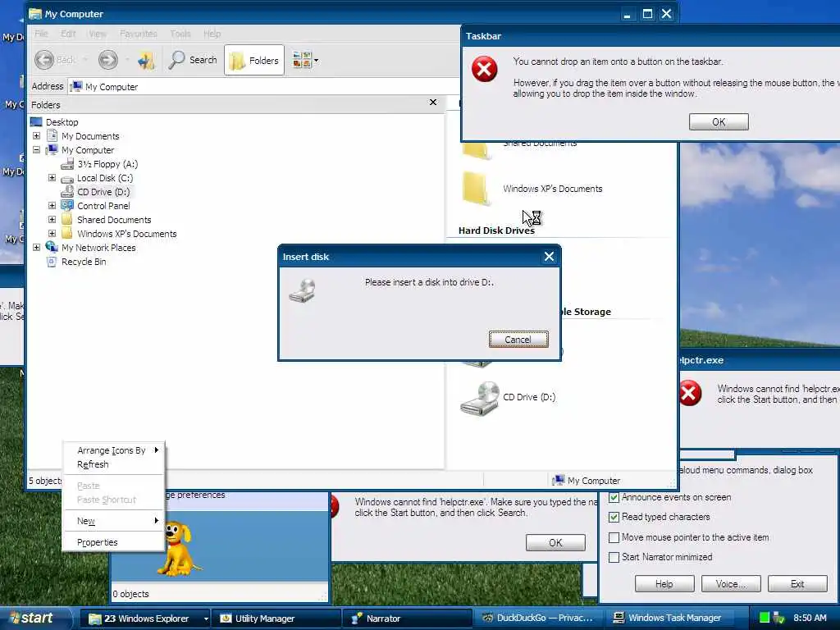Switch to Utility Manager taskbar button
Viewport: 840px width, 630px height.
276,619
